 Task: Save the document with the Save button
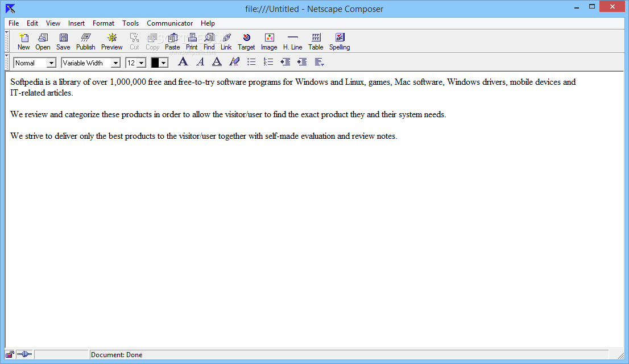pyautogui.click(x=63, y=40)
